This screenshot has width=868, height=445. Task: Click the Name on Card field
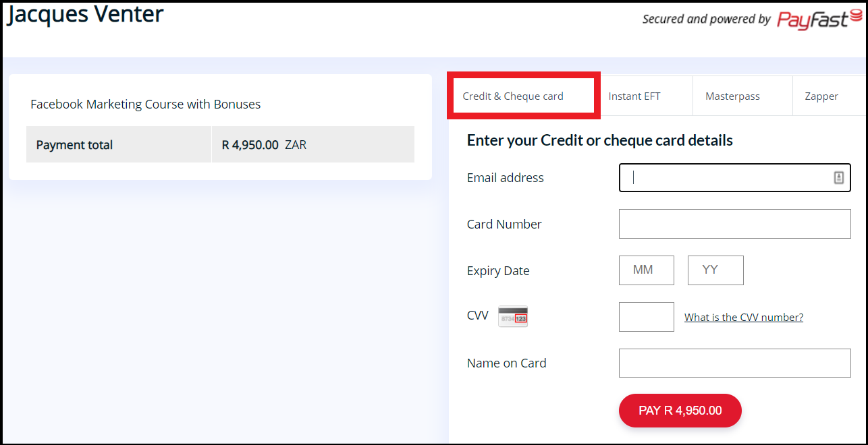pyautogui.click(x=734, y=363)
